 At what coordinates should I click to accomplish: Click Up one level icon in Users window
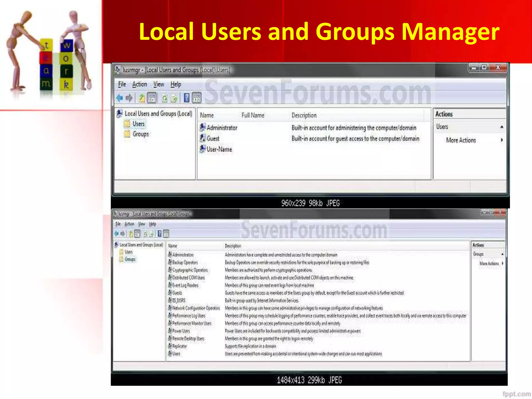pyautogui.click(x=142, y=98)
